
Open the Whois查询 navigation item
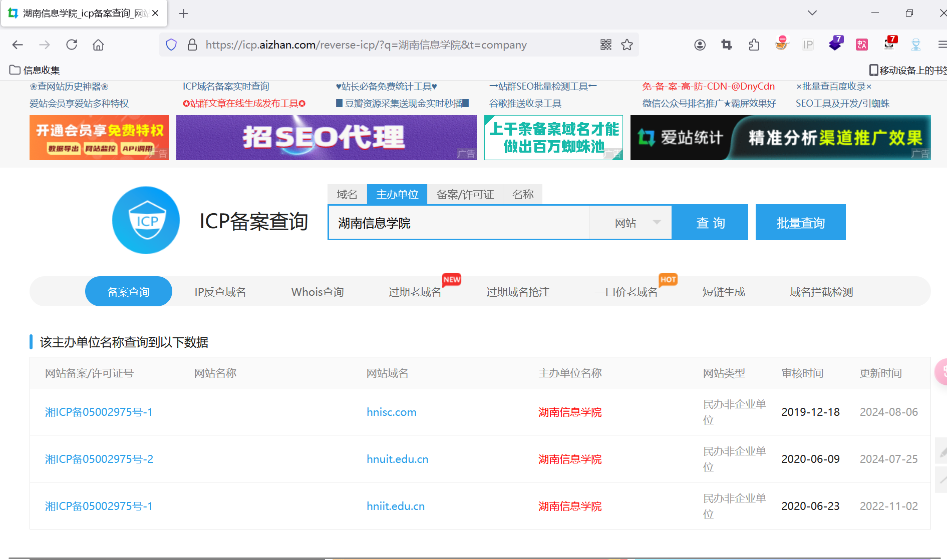coord(318,292)
